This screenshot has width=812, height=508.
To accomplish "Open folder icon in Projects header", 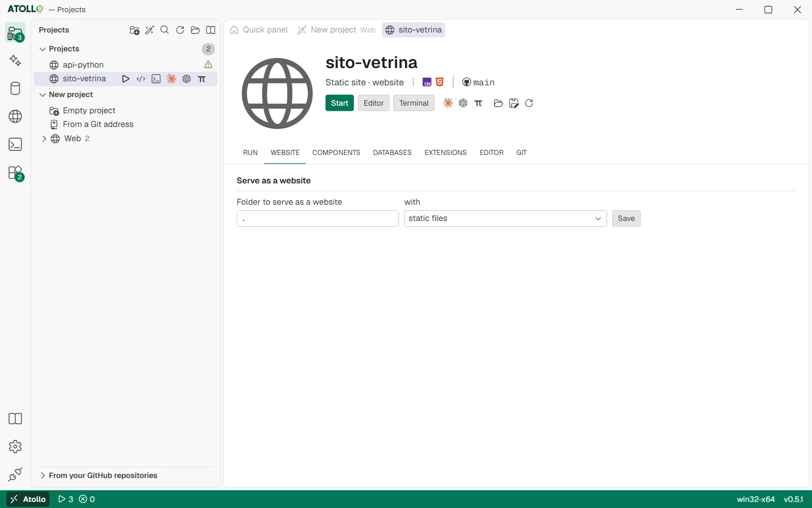I will 195,30.
